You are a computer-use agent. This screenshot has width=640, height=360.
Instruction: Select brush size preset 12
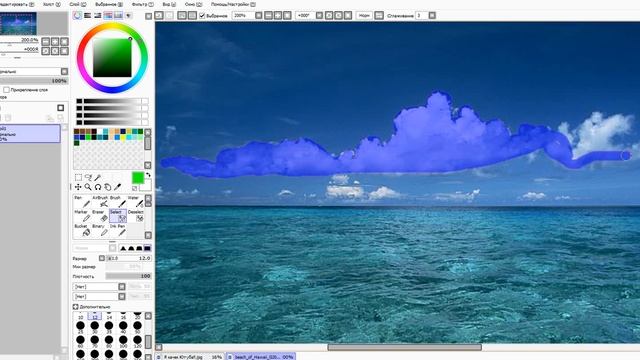95,316
